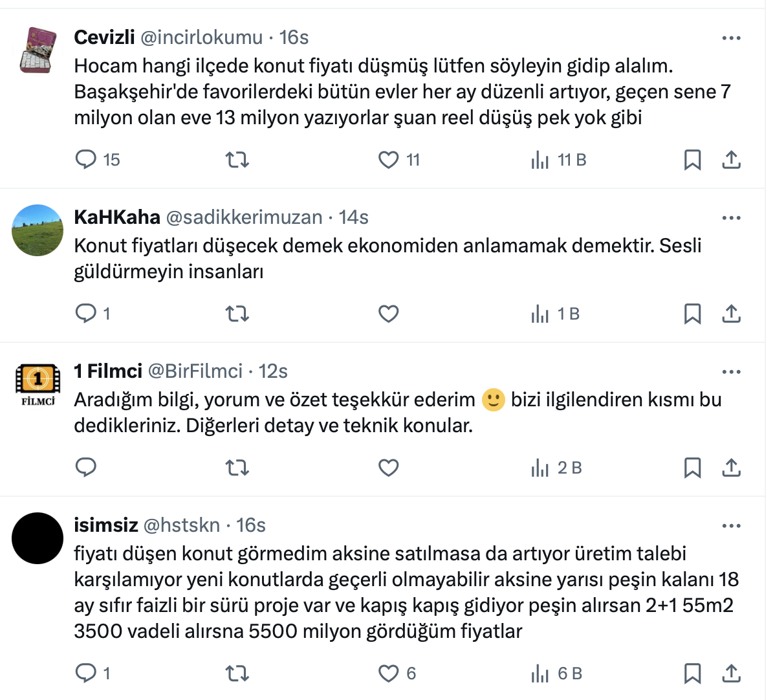Open more options on KaHKaha's tweet
Screen dimensions: 775x700
point(731,218)
